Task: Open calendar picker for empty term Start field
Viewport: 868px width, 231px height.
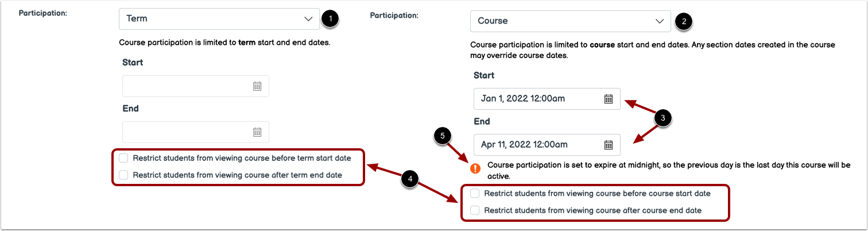Action: (x=257, y=86)
